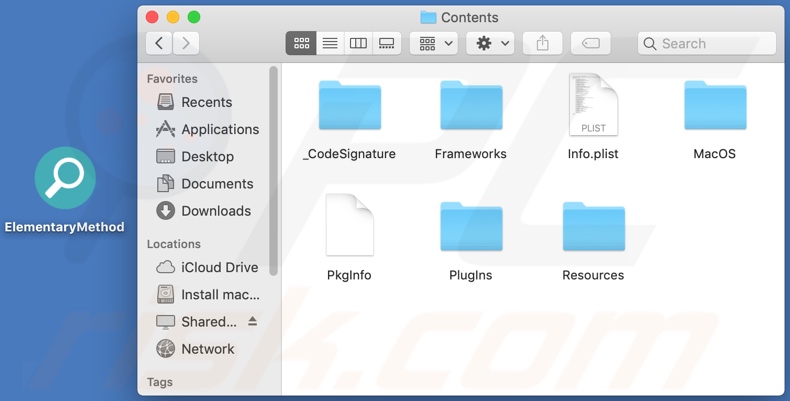This screenshot has height=401, width=790.
Task: Click the Contents folder title icon
Action: point(428,17)
